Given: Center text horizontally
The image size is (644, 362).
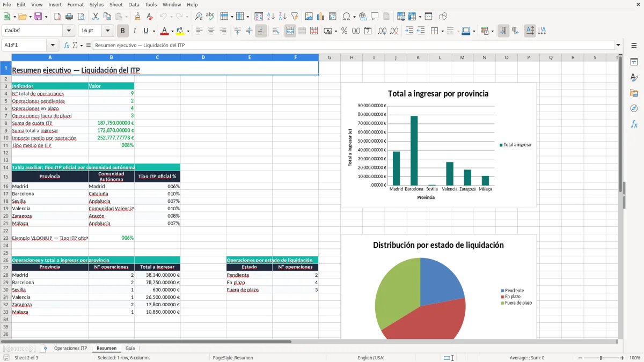Looking at the screenshot, I should tap(211, 31).
